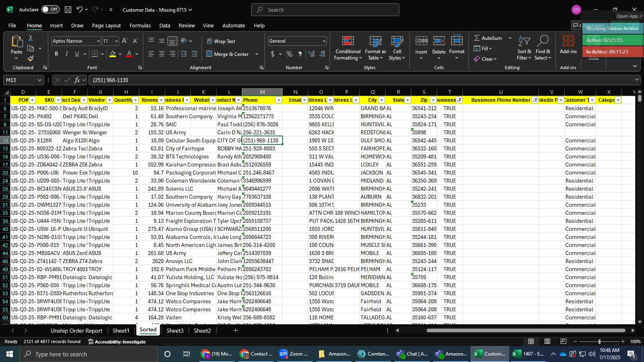The image size is (644, 362).
Task: Open the Automate tab
Action: (x=233, y=25)
